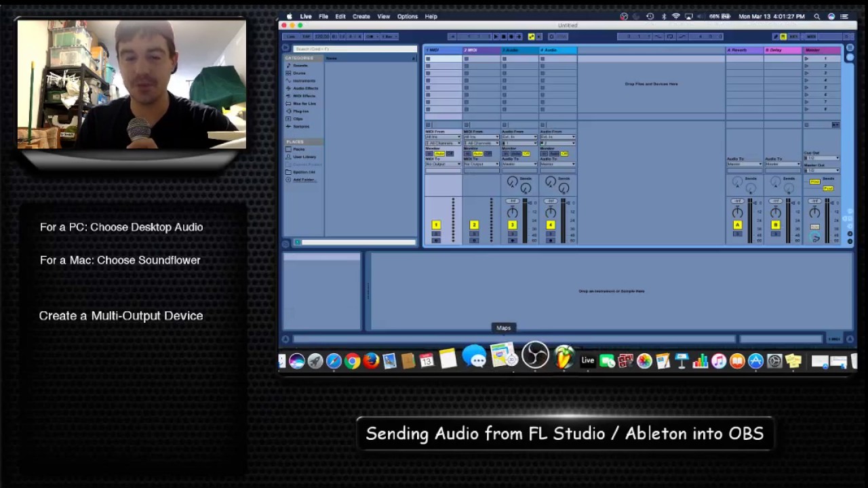868x488 pixels.
Task: Open iTunes from the Dock
Action: (x=719, y=361)
